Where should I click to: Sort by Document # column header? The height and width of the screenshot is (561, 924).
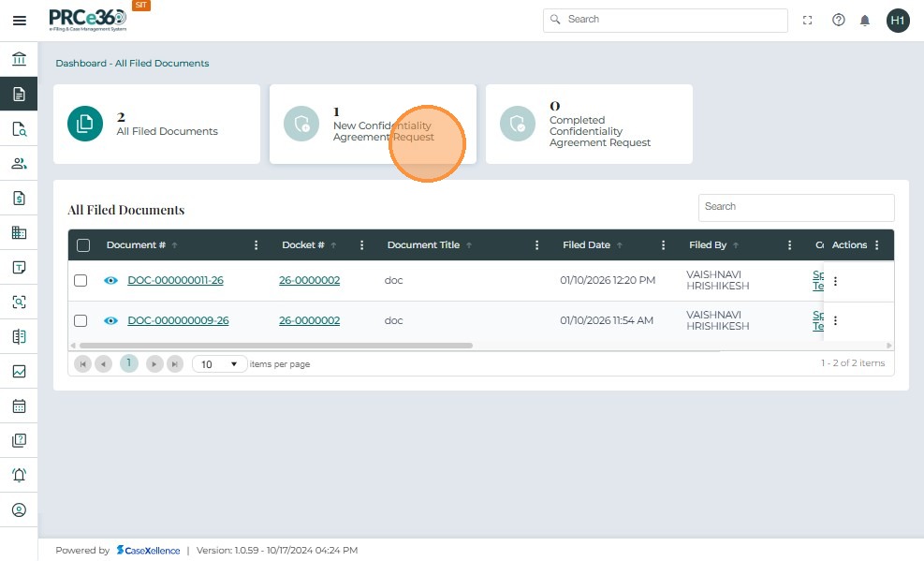(x=136, y=245)
